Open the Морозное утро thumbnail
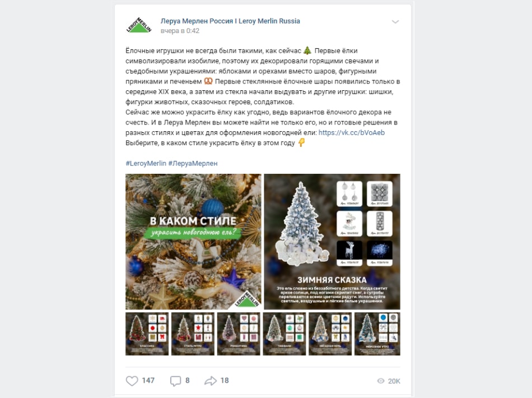 (x=377, y=334)
